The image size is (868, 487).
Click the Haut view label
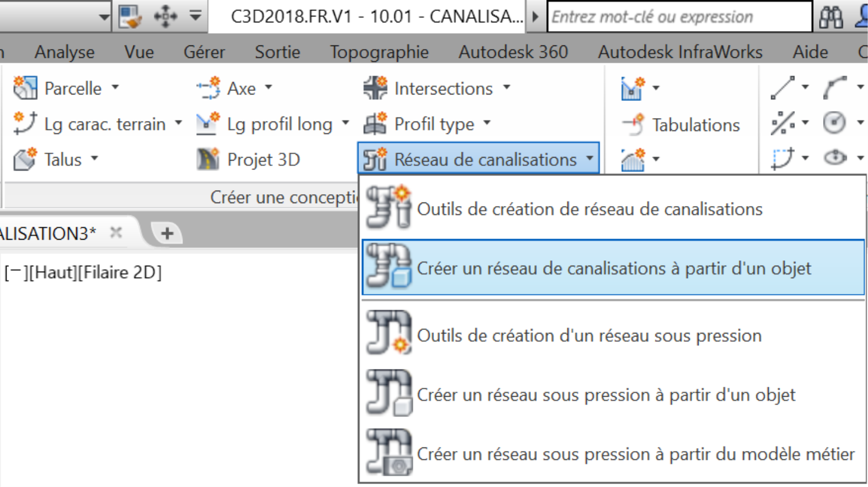click(54, 273)
